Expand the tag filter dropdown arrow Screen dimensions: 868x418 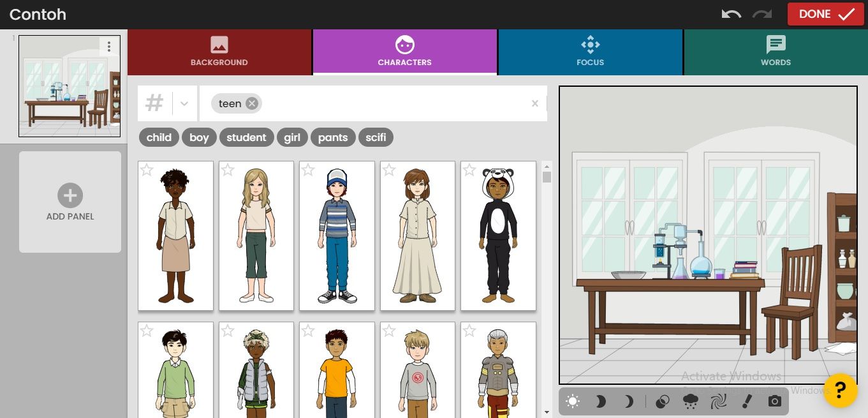[x=184, y=103]
